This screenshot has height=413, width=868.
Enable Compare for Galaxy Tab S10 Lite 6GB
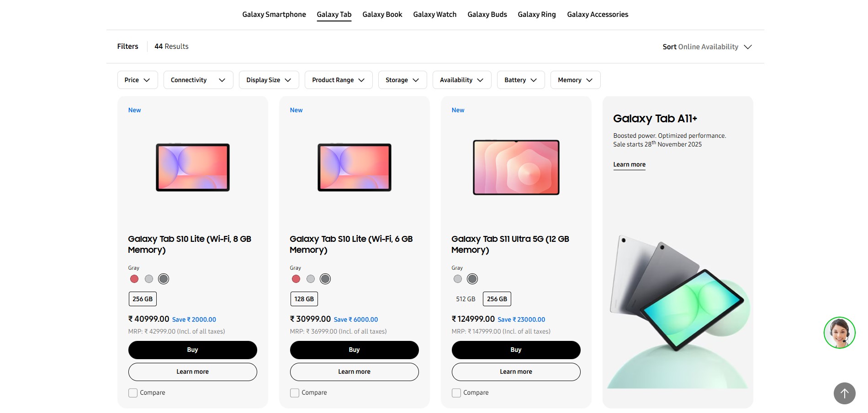tap(295, 392)
